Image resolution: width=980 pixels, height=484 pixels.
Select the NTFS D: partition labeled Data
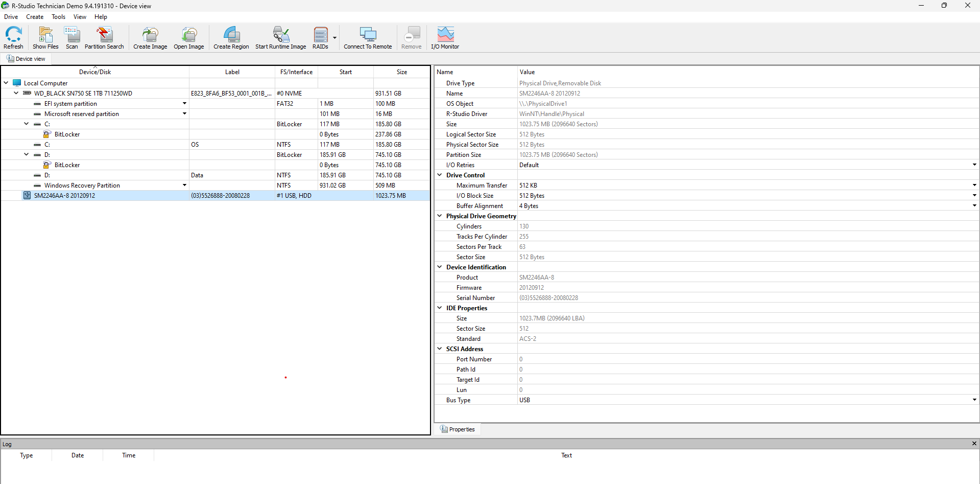tap(215, 175)
